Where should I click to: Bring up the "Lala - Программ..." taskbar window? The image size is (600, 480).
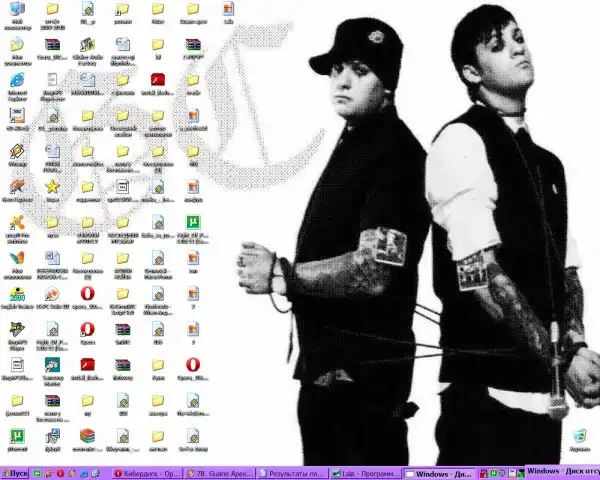tap(365, 472)
